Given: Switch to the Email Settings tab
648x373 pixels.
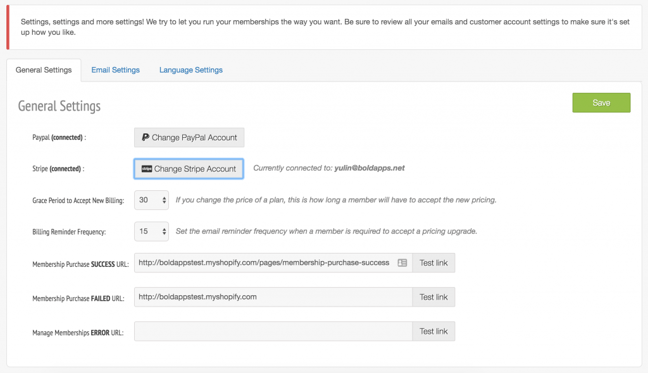Looking at the screenshot, I should click(x=115, y=70).
